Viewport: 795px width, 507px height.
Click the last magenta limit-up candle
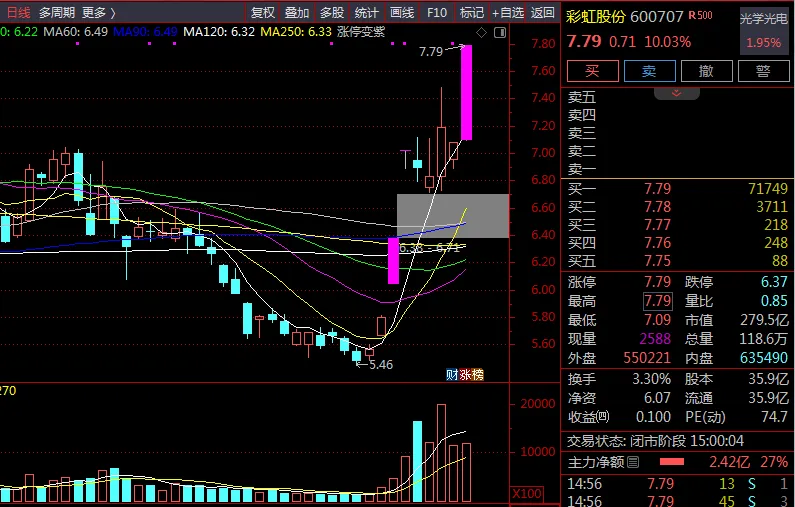(466, 92)
